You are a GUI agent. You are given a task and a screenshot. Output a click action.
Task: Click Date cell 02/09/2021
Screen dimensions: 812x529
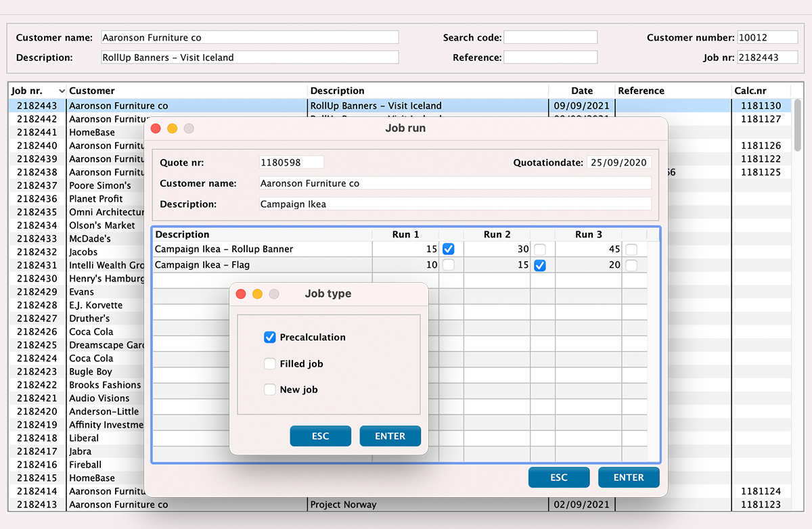[582, 505]
